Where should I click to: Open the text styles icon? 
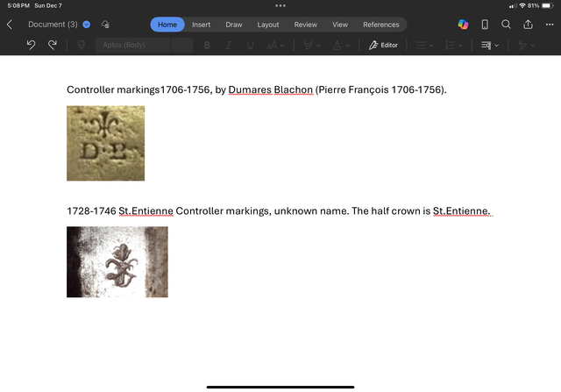tap(522, 45)
